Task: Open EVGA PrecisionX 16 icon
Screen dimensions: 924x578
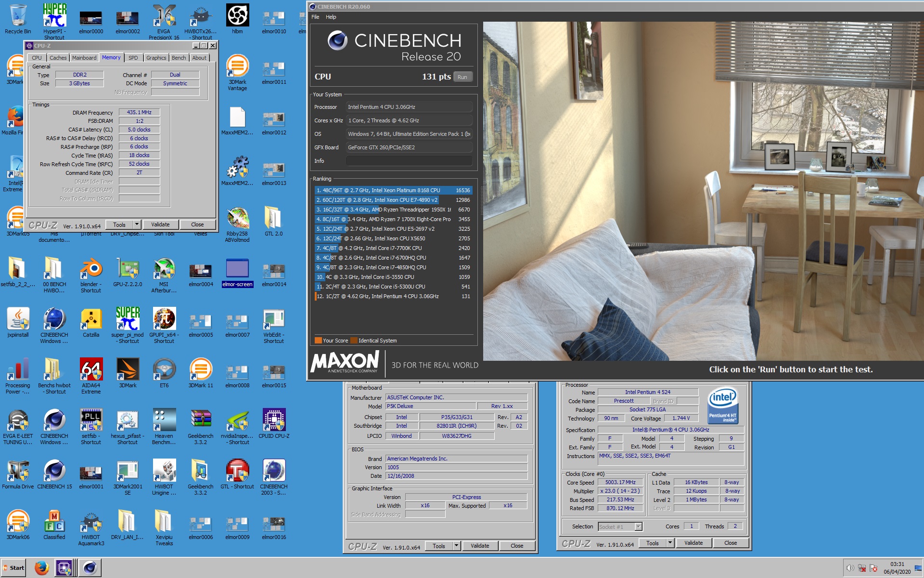Action: [x=164, y=22]
